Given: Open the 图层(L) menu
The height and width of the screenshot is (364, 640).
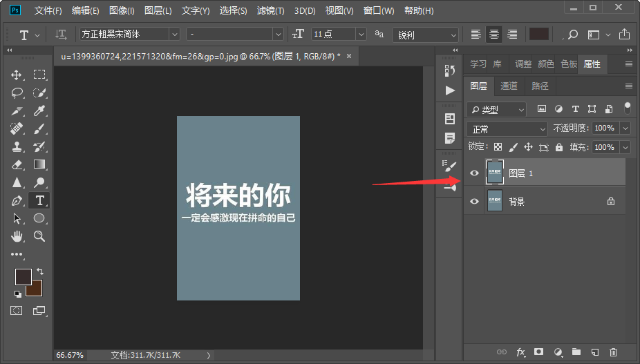Looking at the screenshot, I should 158,11.
